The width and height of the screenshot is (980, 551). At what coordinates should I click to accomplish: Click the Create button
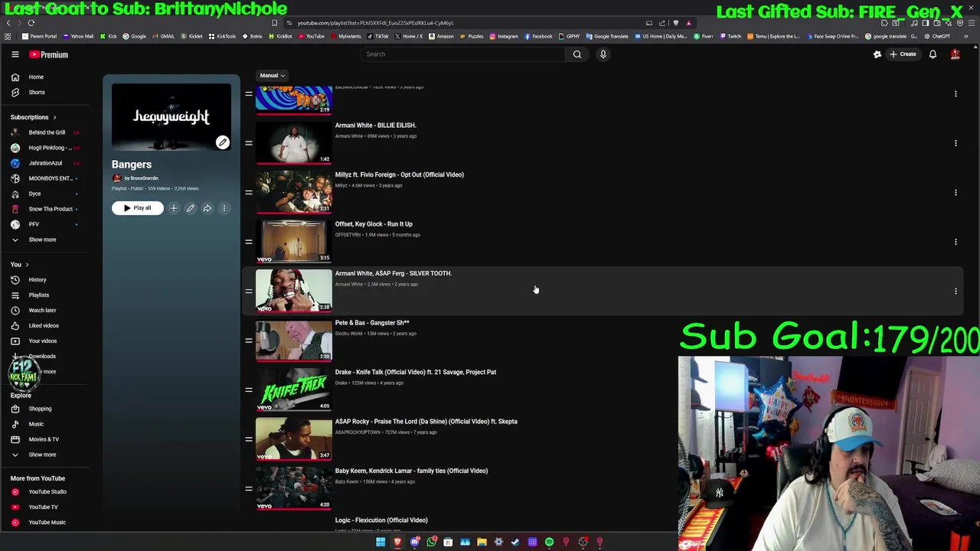[x=903, y=54]
